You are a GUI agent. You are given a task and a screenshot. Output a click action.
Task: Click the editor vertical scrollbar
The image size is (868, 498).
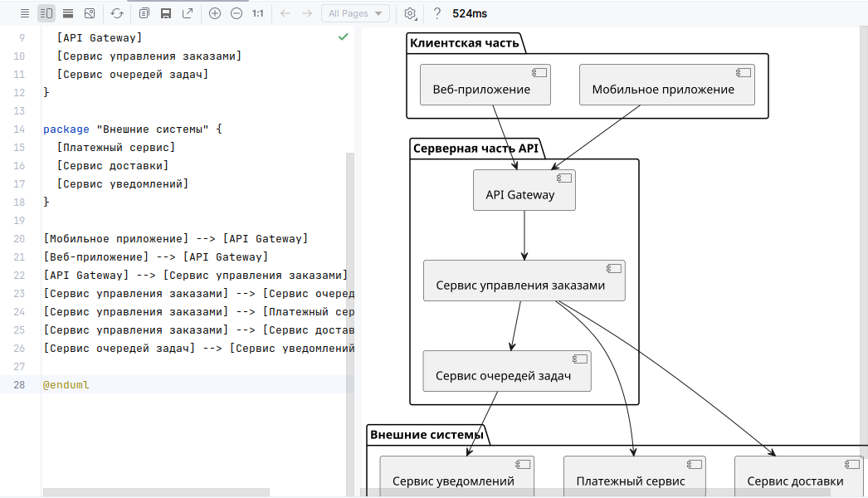(350, 324)
